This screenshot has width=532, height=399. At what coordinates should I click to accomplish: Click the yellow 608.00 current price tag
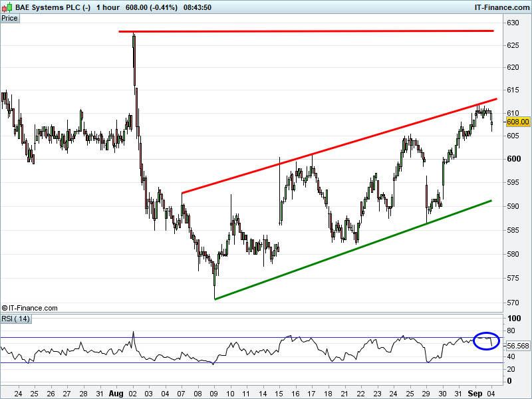point(518,122)
